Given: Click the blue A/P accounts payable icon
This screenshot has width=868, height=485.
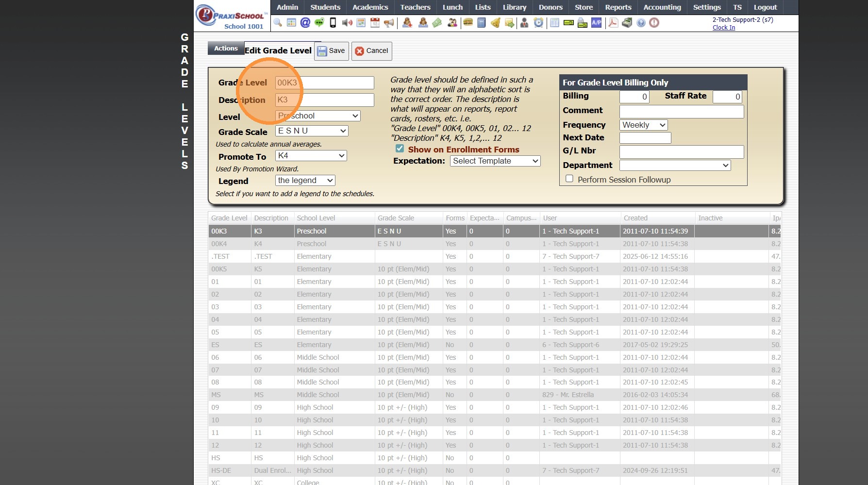Looking at the screenshot, I should coord(597,23).
